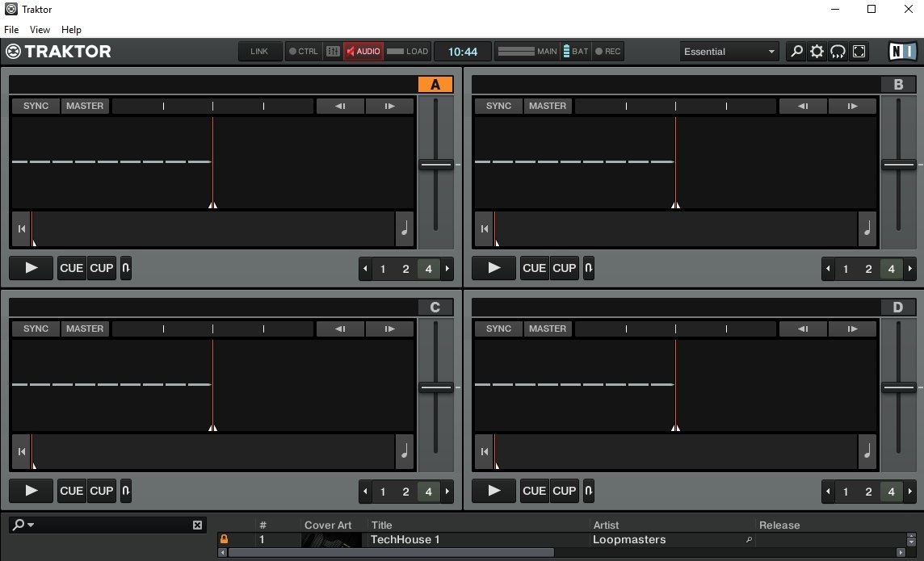Jump to track start in Deck A stripe

point(20,228)
